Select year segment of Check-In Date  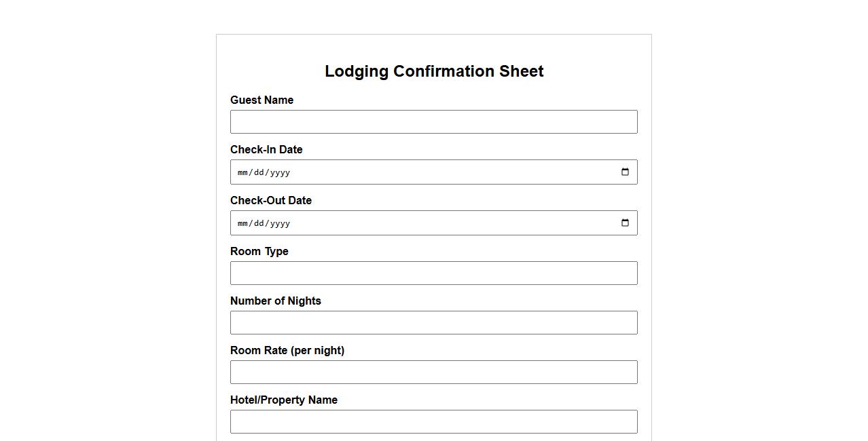pyautogui.click(x=280, y=172)
